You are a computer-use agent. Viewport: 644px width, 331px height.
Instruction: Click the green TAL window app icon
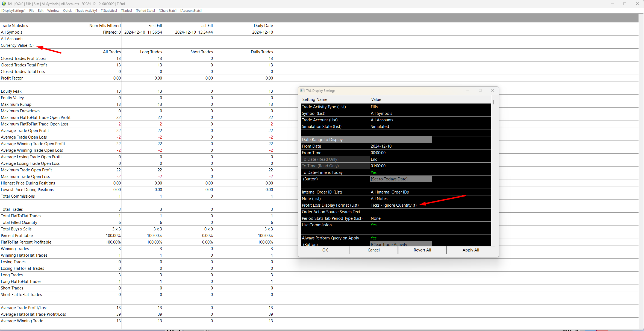tap(4, 4)
